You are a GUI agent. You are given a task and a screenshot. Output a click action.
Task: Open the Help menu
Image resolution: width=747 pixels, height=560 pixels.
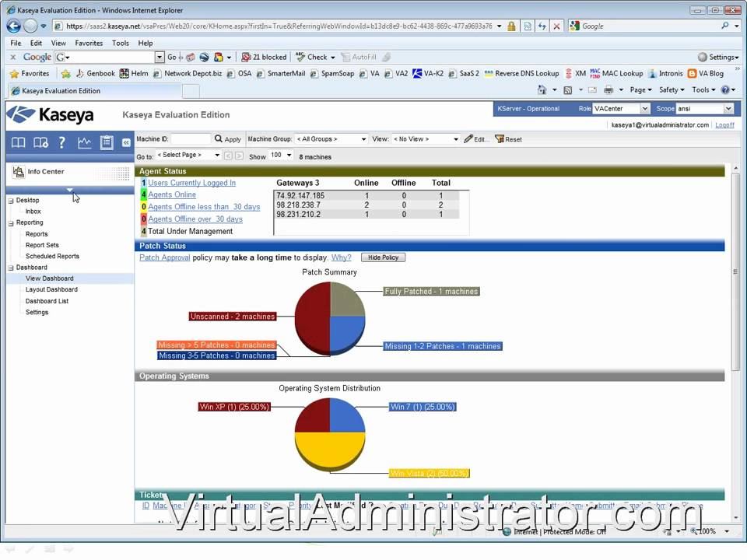pos(146,43)
